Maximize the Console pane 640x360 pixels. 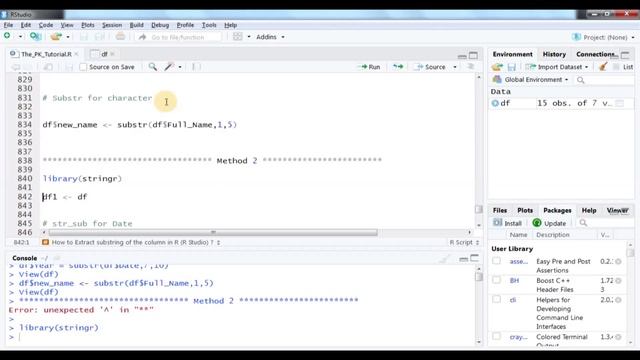point(474,258)
